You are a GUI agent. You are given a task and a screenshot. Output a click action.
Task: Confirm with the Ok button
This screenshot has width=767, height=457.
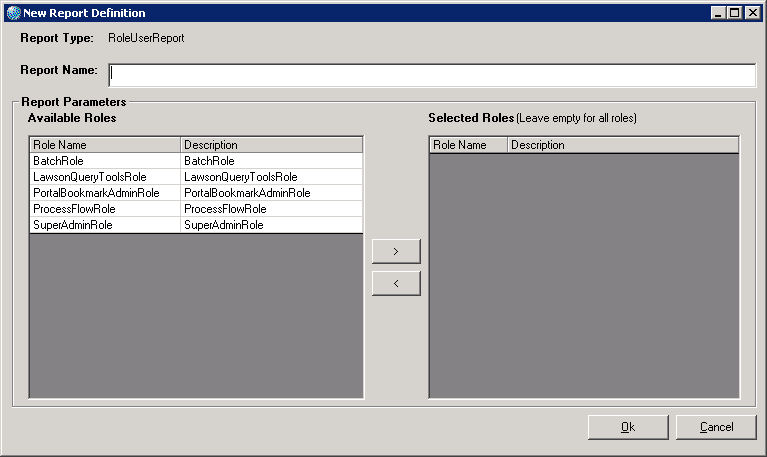(x=628, y=427)
